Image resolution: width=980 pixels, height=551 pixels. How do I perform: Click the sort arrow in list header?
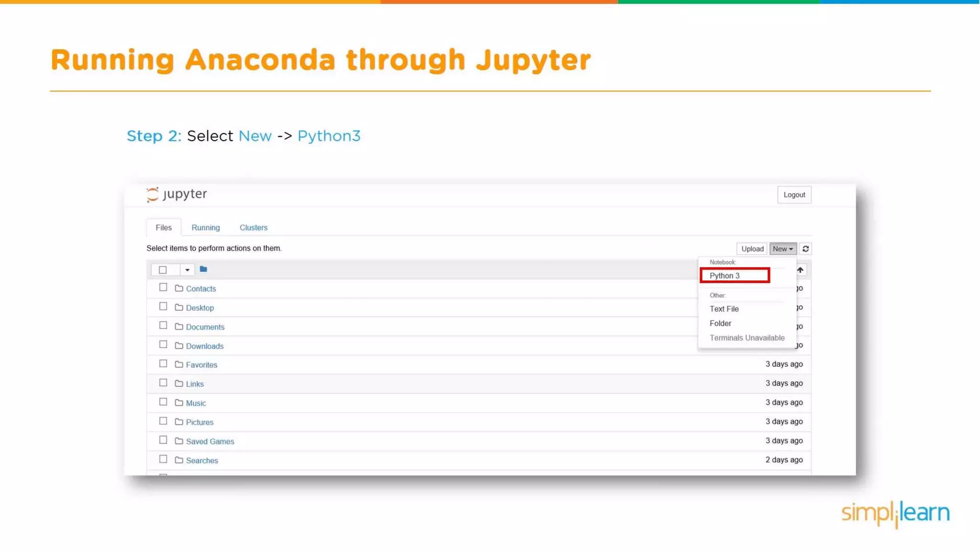(x=800, y=270)
